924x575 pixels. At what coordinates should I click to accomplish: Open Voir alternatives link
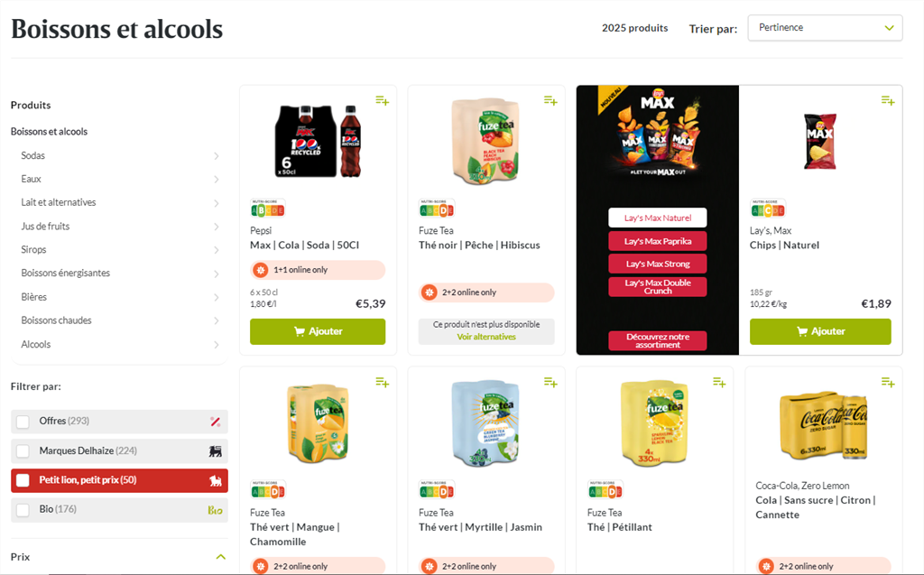tap(486, 337)
